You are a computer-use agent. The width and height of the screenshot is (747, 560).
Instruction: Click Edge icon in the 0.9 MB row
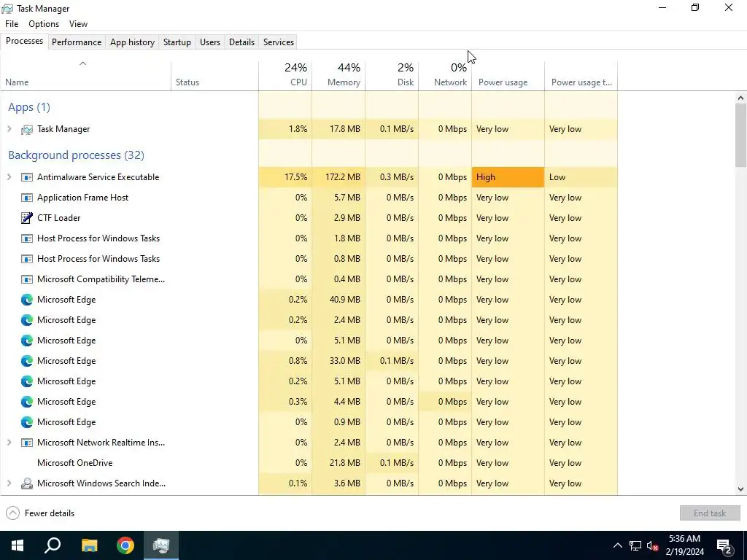coord(27,422)
